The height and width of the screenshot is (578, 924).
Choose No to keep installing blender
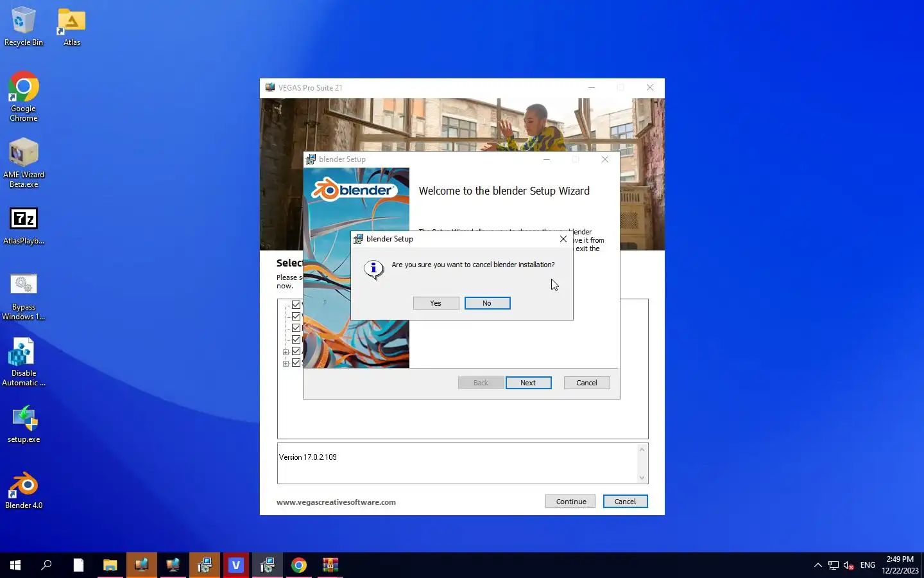point(487,303)
